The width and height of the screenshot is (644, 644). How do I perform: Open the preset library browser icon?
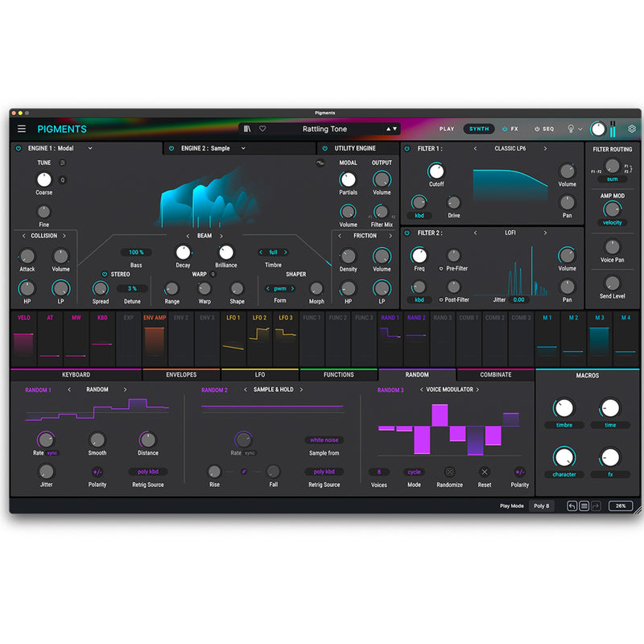(x=248, y=129)
